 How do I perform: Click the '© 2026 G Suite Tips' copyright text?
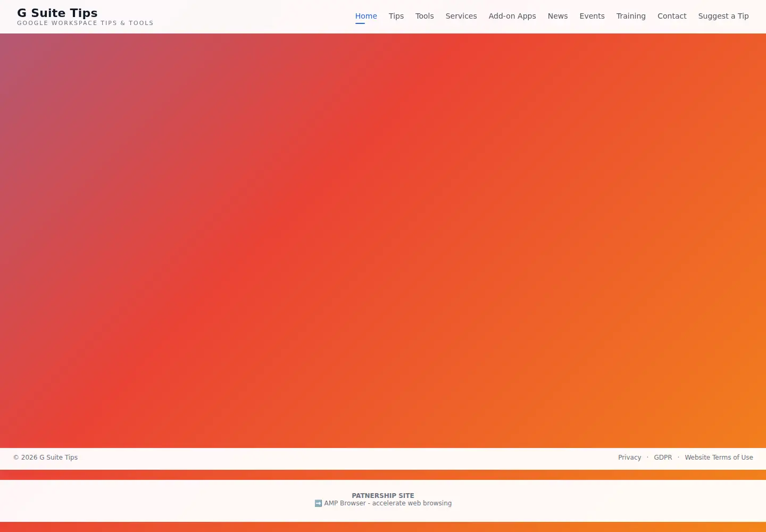pyautogui.click(x=45, y=458)
